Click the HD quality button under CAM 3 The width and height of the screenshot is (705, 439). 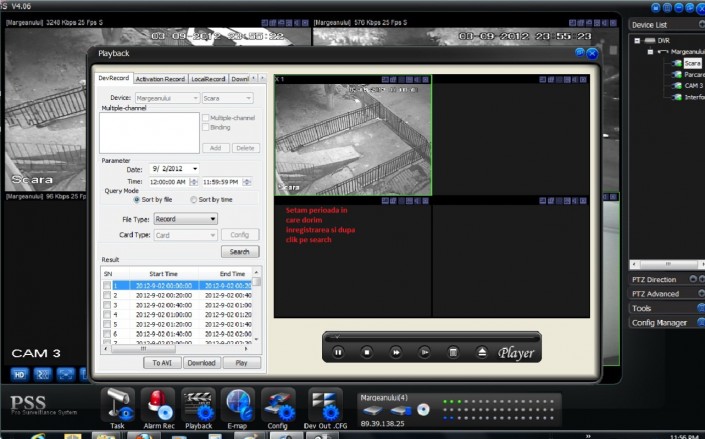tap(19, 374)
